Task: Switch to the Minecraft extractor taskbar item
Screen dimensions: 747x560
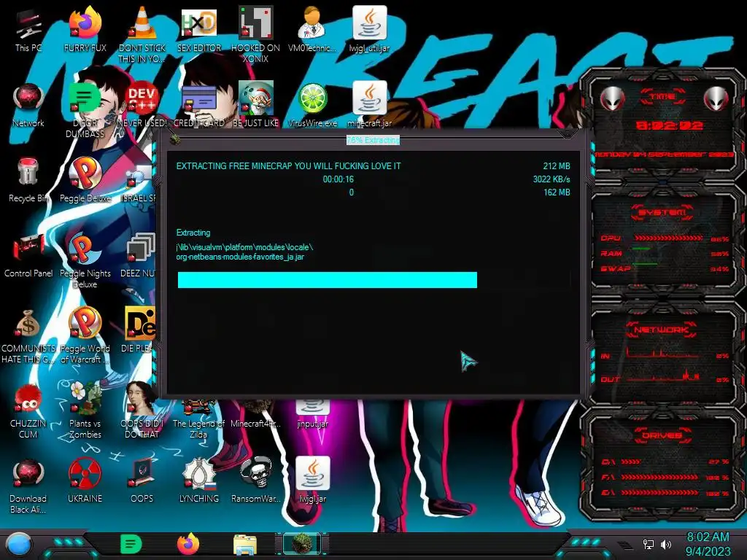Action: (301, 544)
